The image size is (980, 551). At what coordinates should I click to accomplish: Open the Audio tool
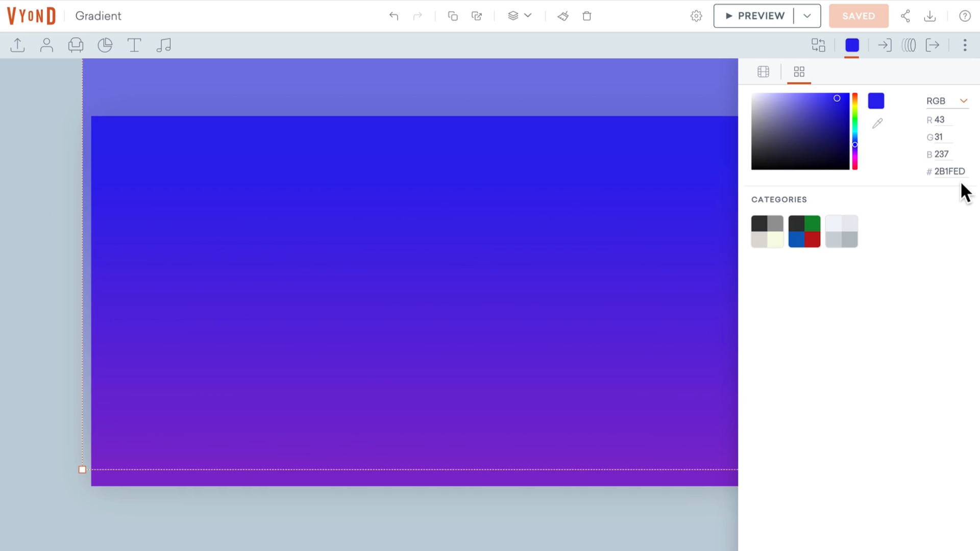[163, 45]
